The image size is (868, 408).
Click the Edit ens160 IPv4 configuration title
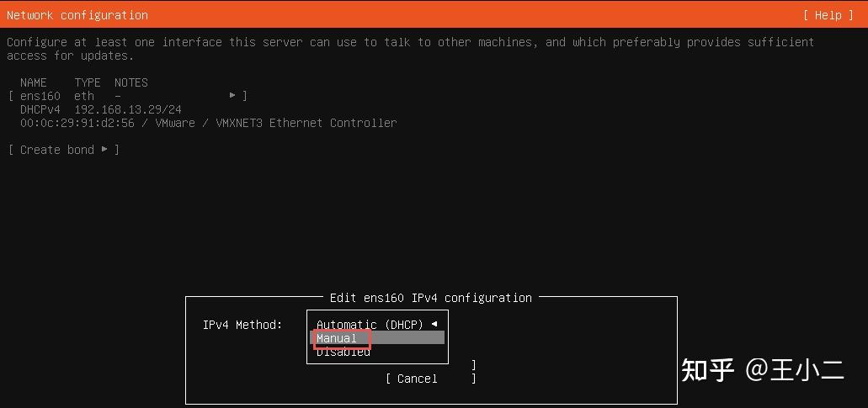(x=431, y=298)
